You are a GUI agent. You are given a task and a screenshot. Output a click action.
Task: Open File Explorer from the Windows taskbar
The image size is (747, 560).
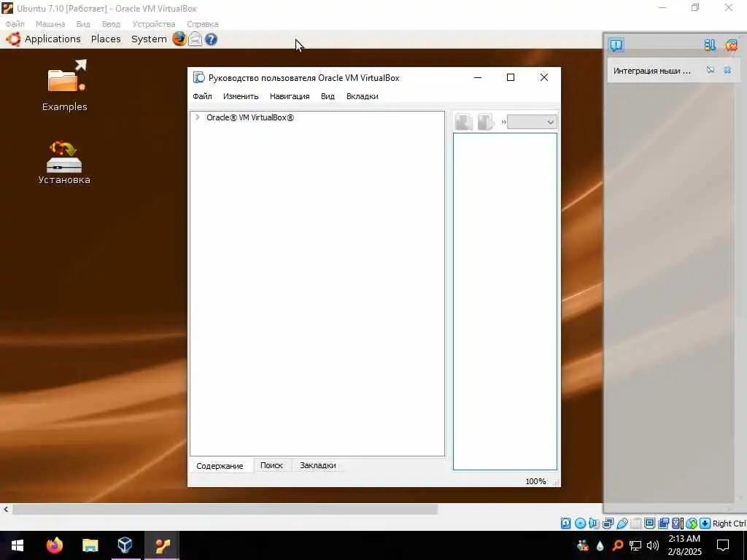tap(90, 545)
